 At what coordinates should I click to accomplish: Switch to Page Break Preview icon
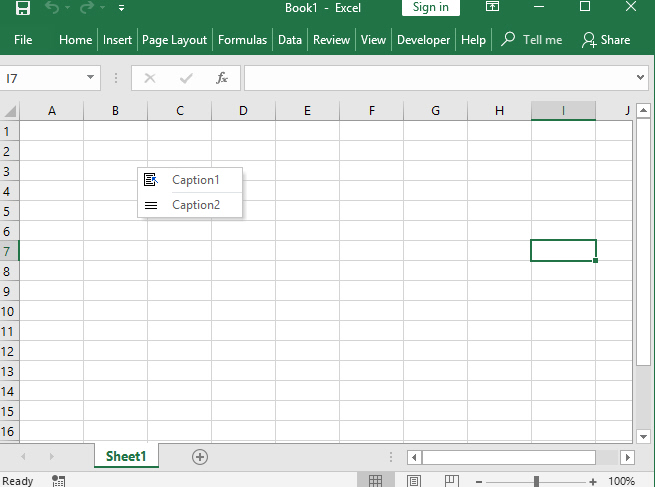click(451, 481)
